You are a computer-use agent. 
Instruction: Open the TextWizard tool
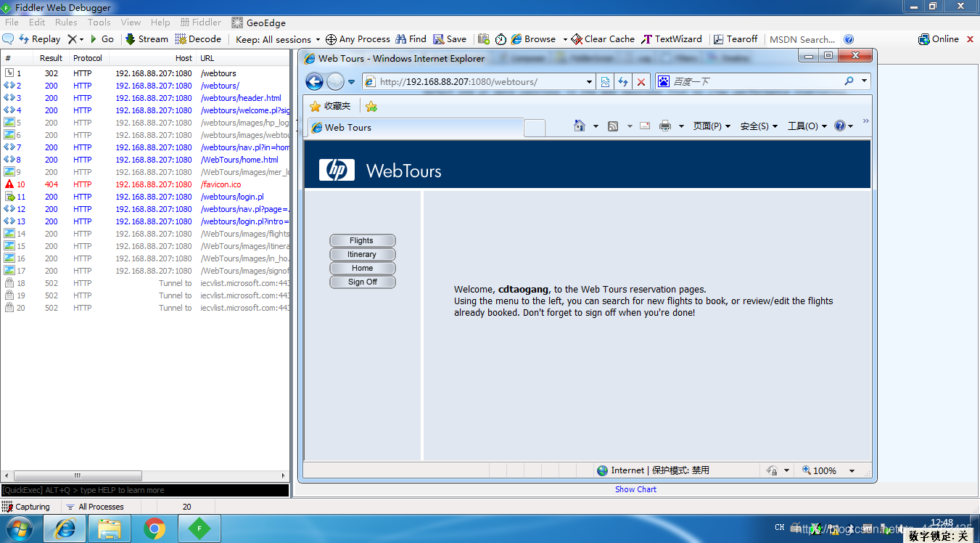click(x=672, y=39)
